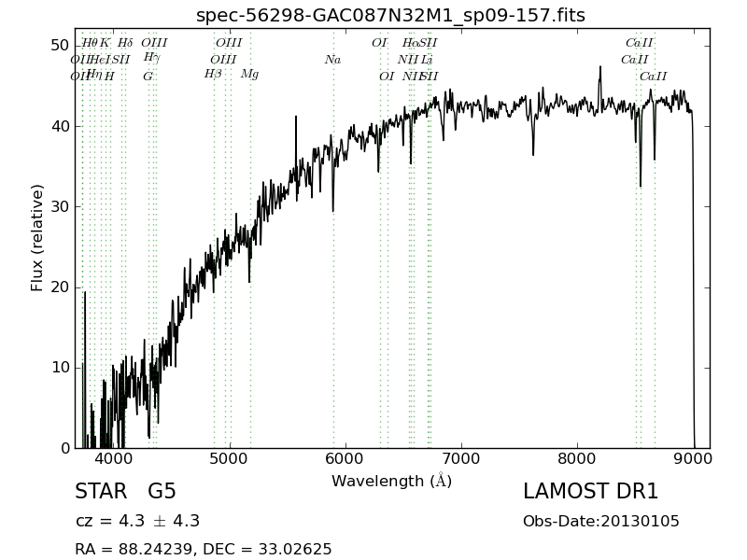Select the 'Hβ' spectral line label
Viewport: 747px width, 560px height.
tap(213, 75)
